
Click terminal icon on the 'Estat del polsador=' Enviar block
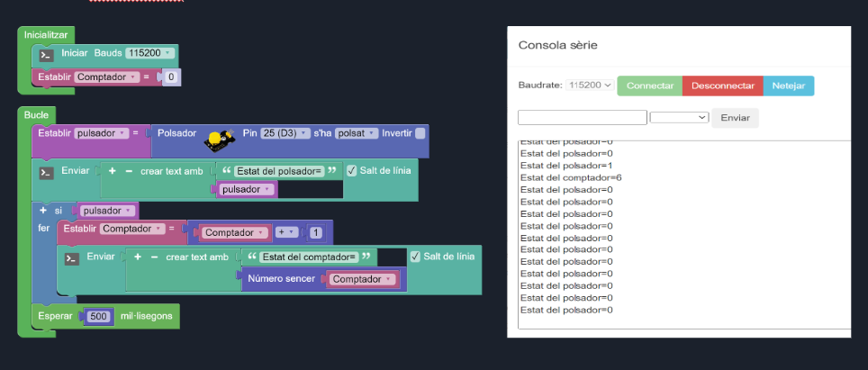coord(47,172)
